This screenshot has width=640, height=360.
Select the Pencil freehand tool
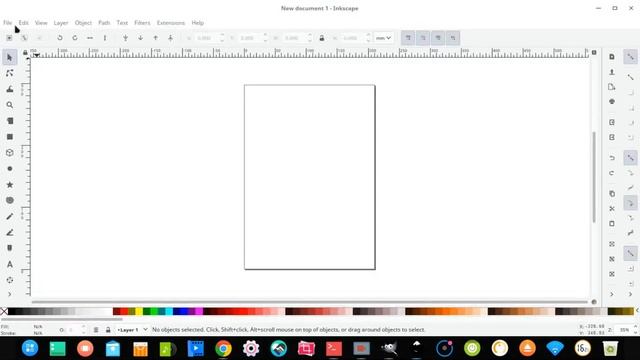10,216
